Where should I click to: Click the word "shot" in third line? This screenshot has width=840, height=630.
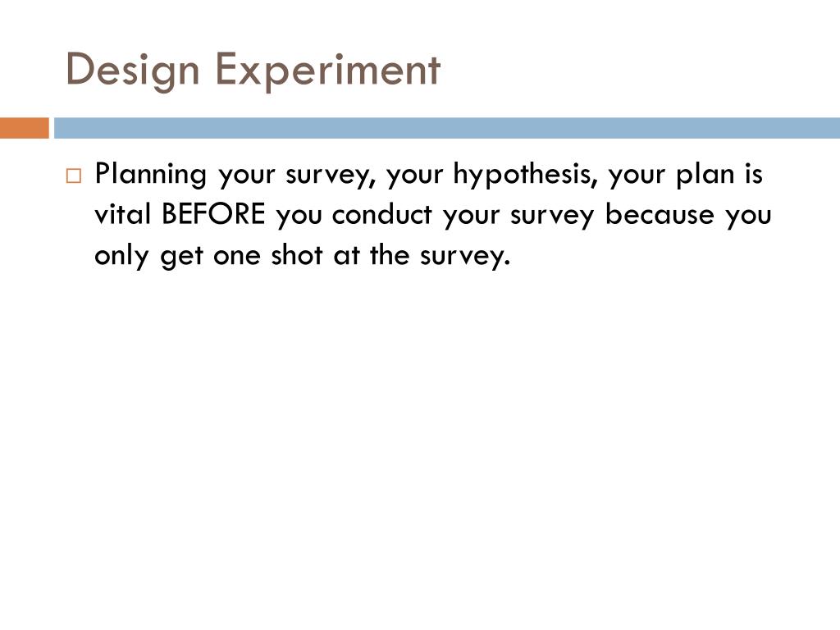coord(296,255)
